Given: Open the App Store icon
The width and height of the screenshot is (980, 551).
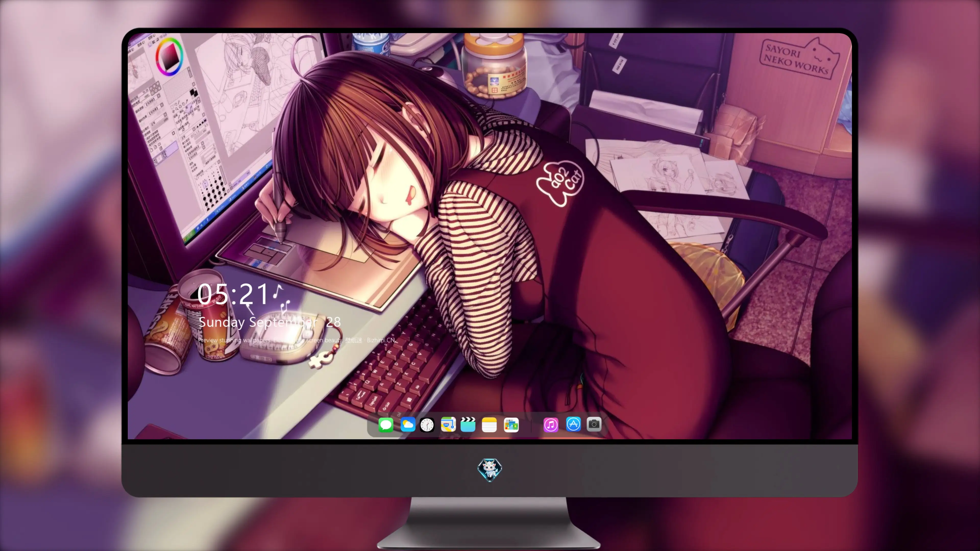Looking at the screenshot, I should tap(573, 424).
